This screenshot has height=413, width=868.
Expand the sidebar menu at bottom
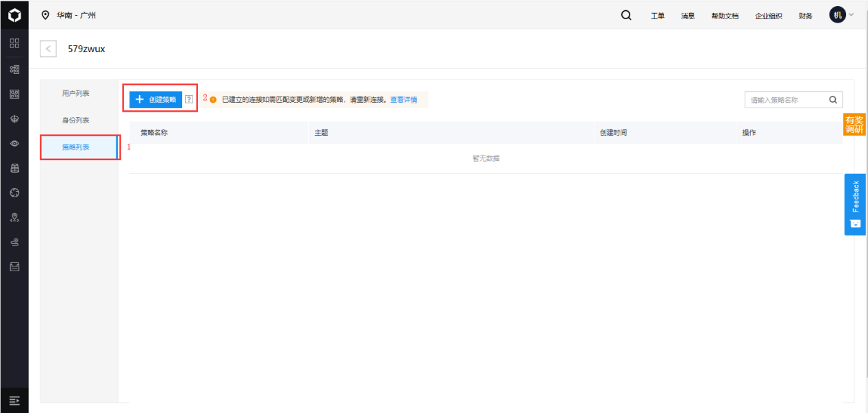tap(14, 400)
